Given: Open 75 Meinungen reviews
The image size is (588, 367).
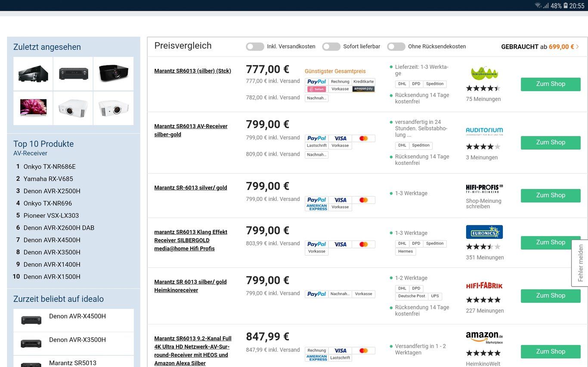Looking at the screenshot, I should click(x=483, y=99).
